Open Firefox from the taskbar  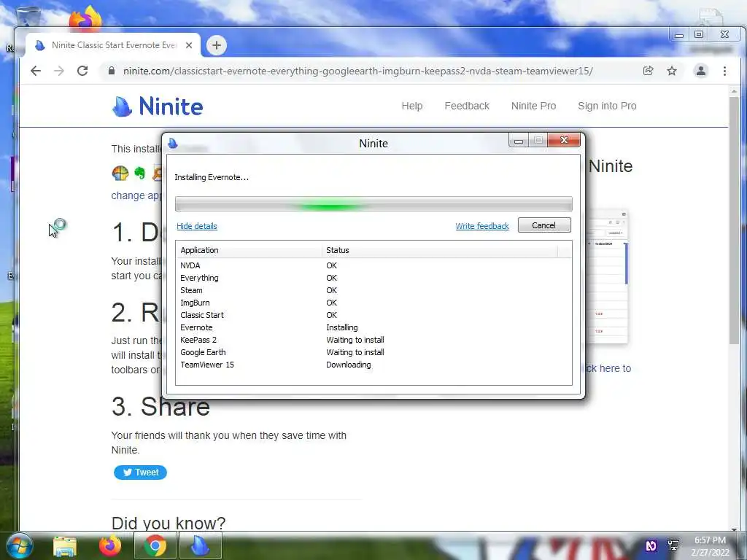110,545
